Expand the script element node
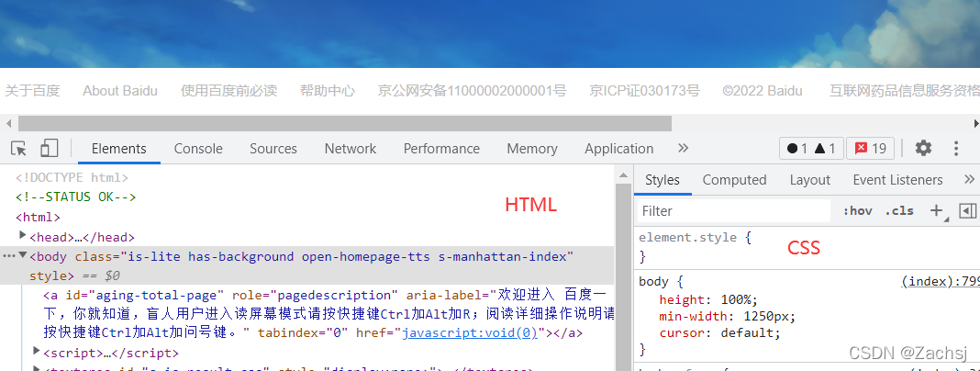The width and height of the screenshot is (980, 371). tap(37, 351)
